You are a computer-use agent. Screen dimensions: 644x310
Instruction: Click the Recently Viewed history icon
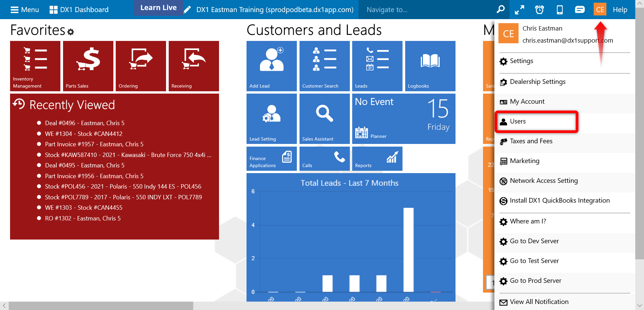19,104
